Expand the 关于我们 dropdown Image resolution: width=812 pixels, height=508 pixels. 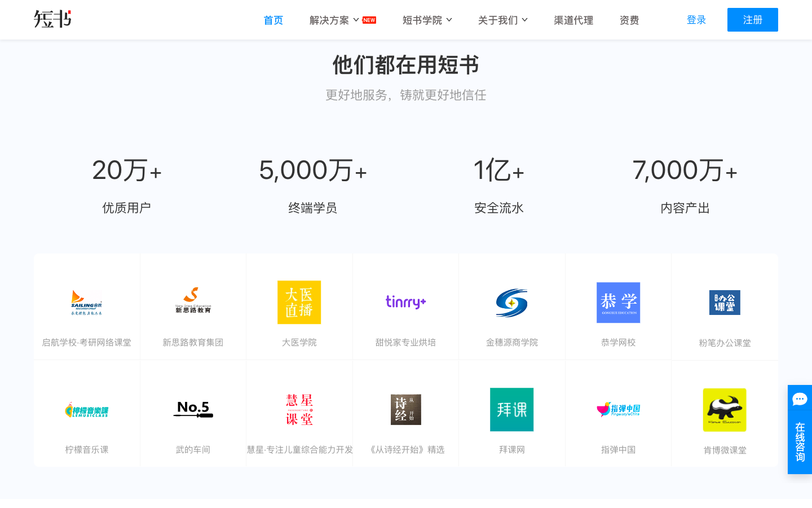[498, 20]
